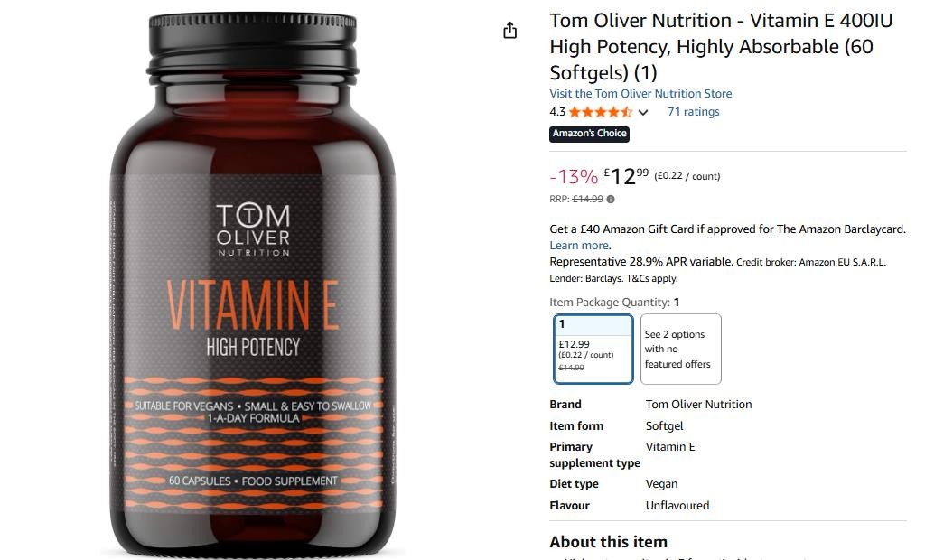Viewport: 925px width, 560px height.
Task: Click the Vegan diet type value
Action: pyautogui.click(x=661, y=484)
